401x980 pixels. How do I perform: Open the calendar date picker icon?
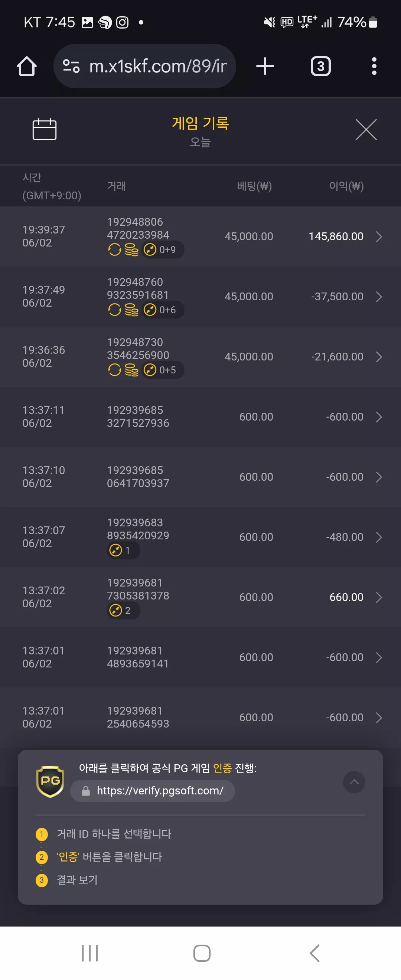tap(45, 129)
